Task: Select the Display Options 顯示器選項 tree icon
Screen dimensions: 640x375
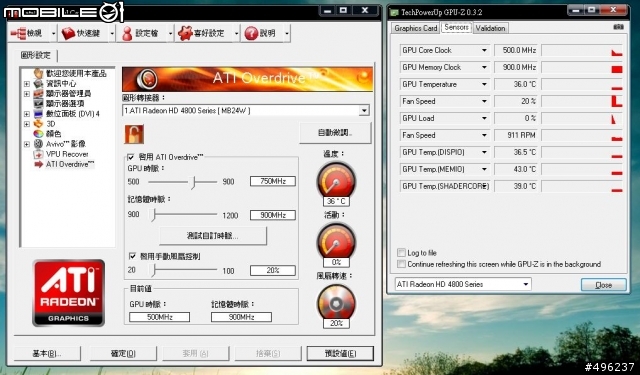Action: point(38,104)
